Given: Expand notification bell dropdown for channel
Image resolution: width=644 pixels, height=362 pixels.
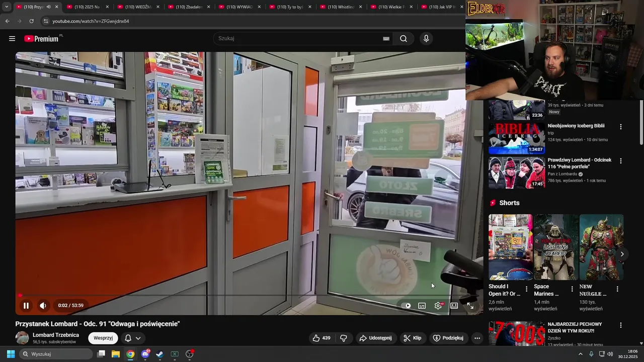Looking at the screenshot, I should (133, 338).
